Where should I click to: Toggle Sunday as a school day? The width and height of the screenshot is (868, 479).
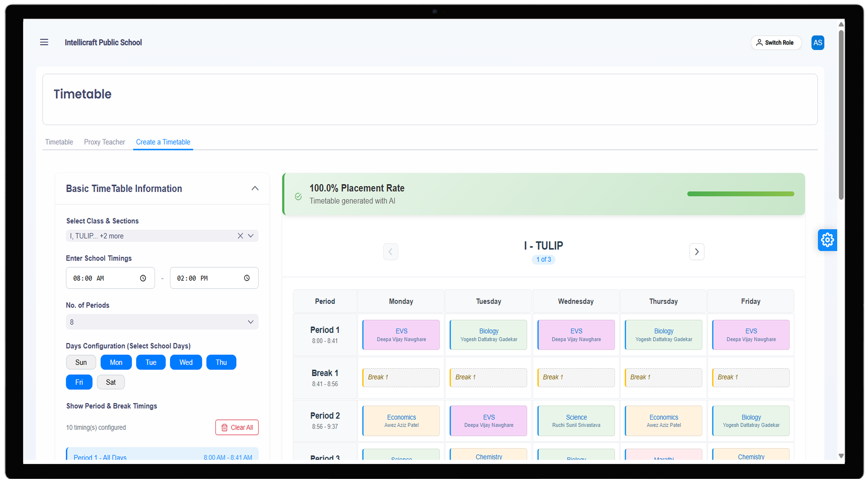(x=81, y=362)
